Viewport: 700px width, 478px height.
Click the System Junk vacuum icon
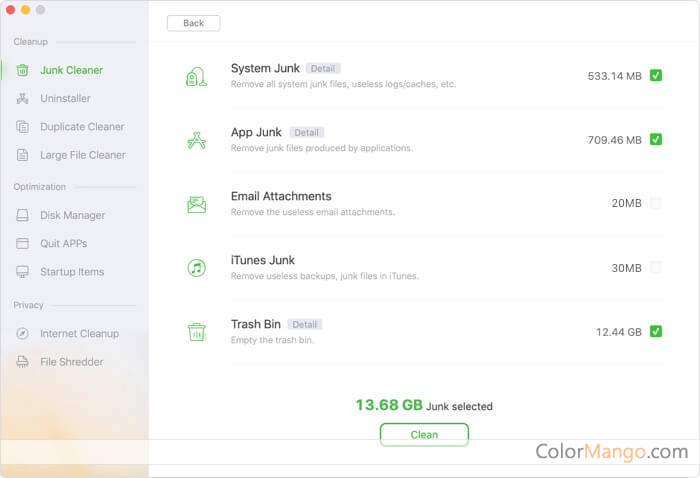196,76
